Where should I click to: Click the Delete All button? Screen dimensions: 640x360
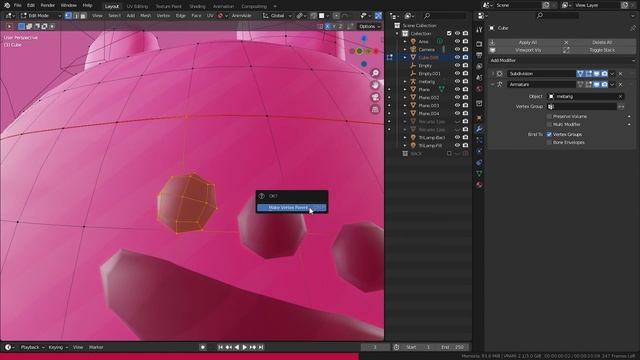click(x=598, y=42)
